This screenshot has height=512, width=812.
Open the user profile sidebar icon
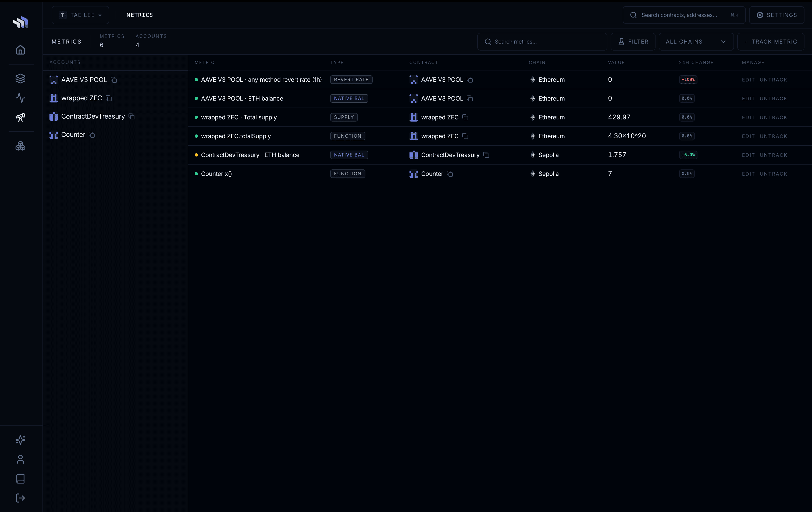21,459
